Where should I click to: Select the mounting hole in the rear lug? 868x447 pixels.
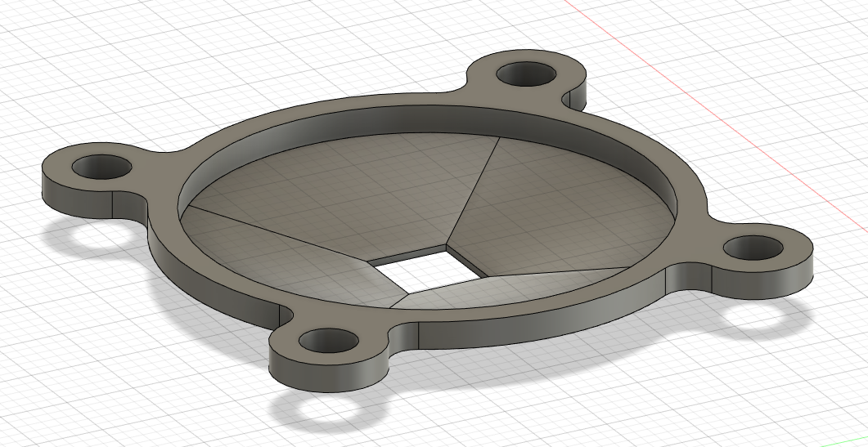click(x=526, y=74)
